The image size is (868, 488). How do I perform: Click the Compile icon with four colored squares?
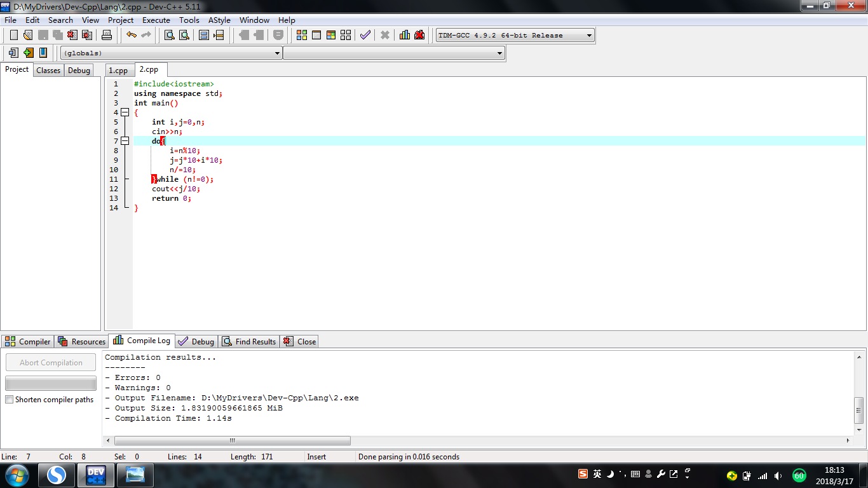tap(302, 35)
